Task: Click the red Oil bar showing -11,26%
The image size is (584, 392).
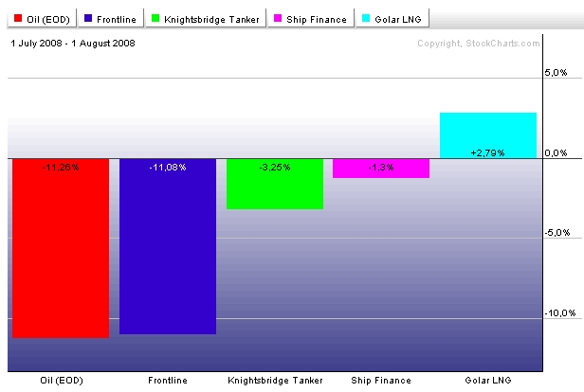Action: click(61, 248)
